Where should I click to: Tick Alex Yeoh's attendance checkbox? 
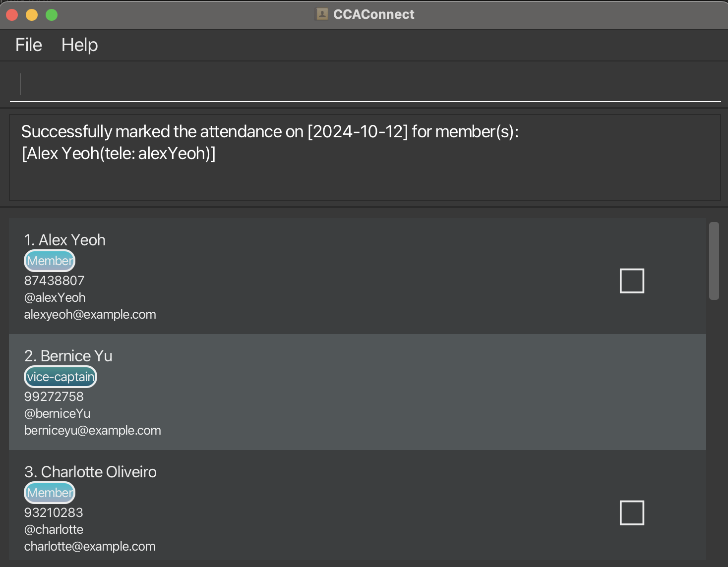pyautogui.click(x=632, y=281)
